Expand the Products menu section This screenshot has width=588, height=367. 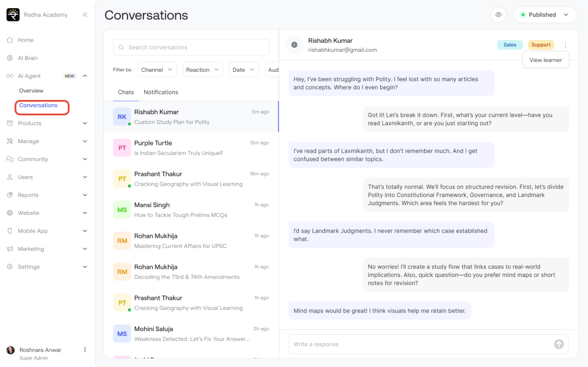click(85, 123)
